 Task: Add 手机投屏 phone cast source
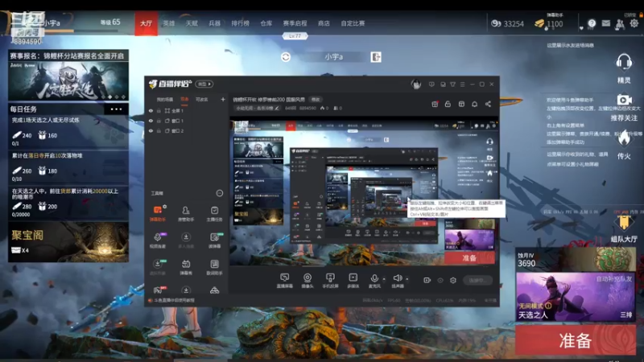[330, 280]
